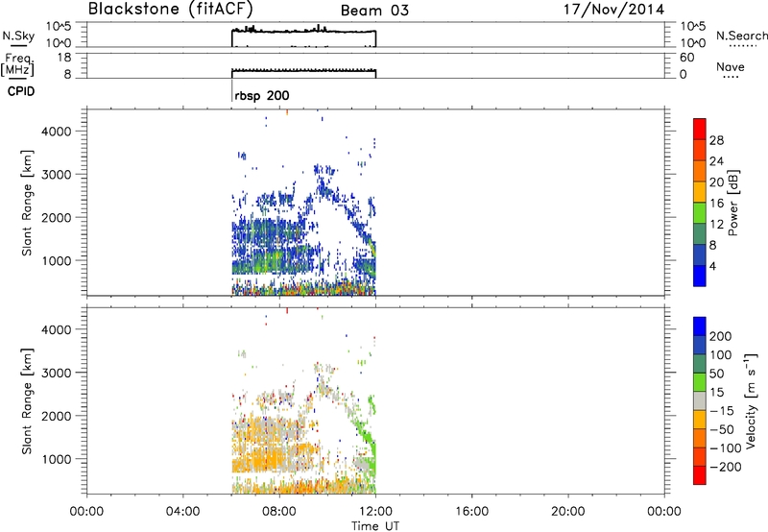This screenshot has height=532, width=768.
Task: Pick the gray swatch in the velocity colorbar
Action: coord(700,400)
